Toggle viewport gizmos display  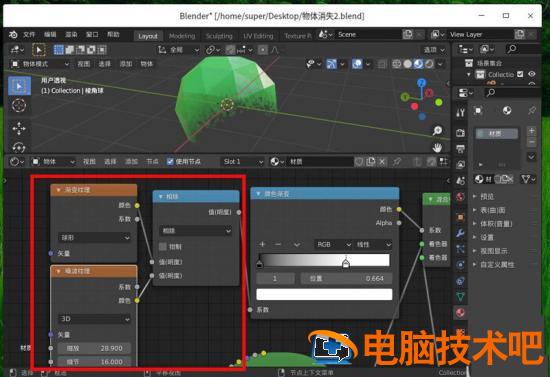pos(331,64)
